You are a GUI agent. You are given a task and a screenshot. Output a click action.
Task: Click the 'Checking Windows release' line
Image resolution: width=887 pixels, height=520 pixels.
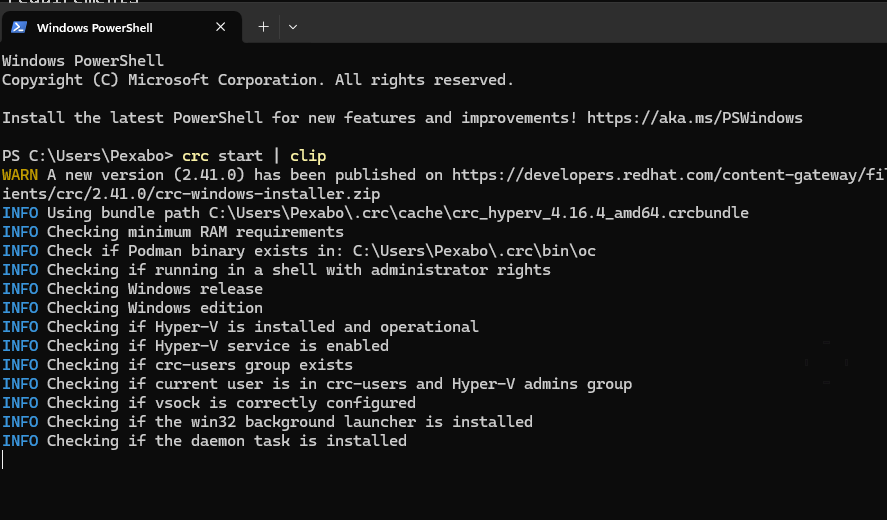click(x=132, y=289)
